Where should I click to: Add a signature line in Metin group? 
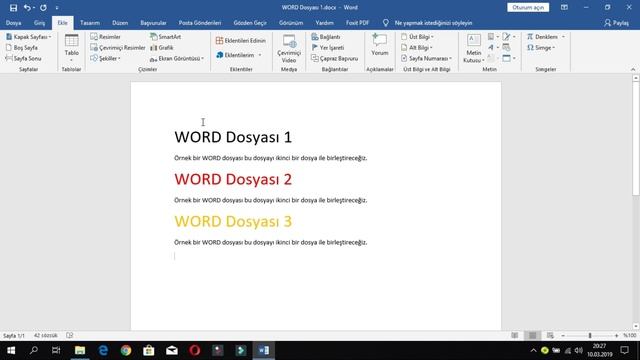click(509, 37)
